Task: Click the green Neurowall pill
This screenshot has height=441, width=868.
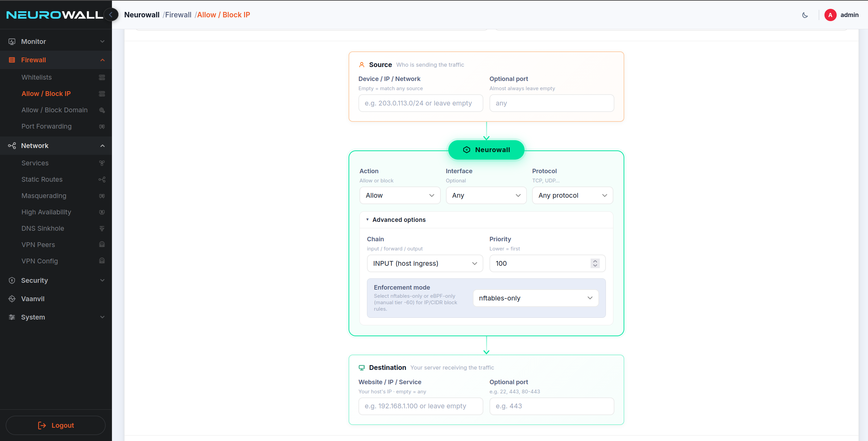Action: (x=486, y=150)
